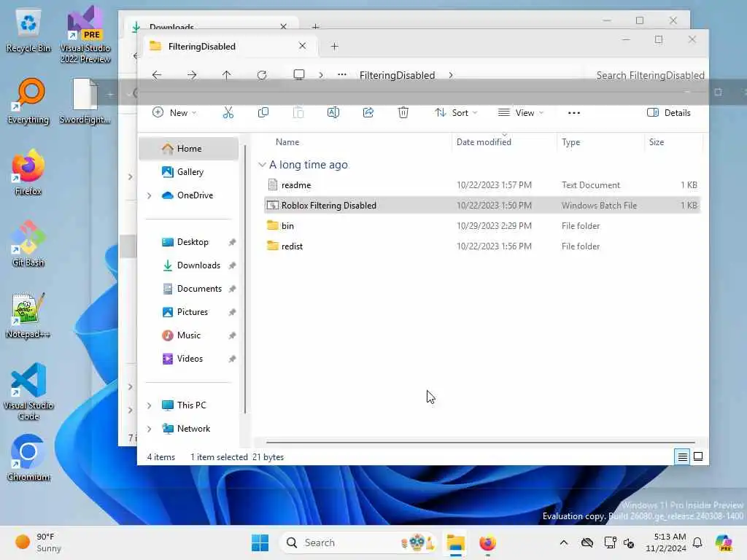This screenshot has width=747, height=560.
Task: Open the New dropdown menu
Action: (x=174, y=113)
